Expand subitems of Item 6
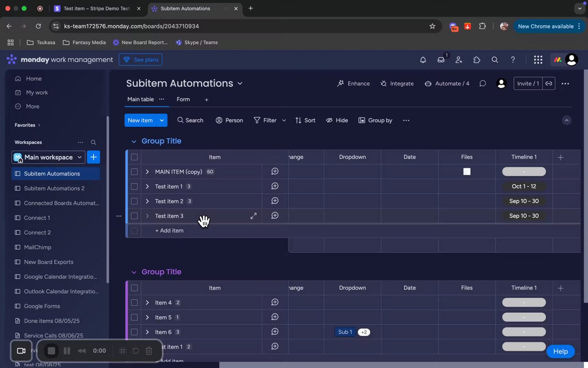Screen dimensions: 588x368 coord(147,332)
